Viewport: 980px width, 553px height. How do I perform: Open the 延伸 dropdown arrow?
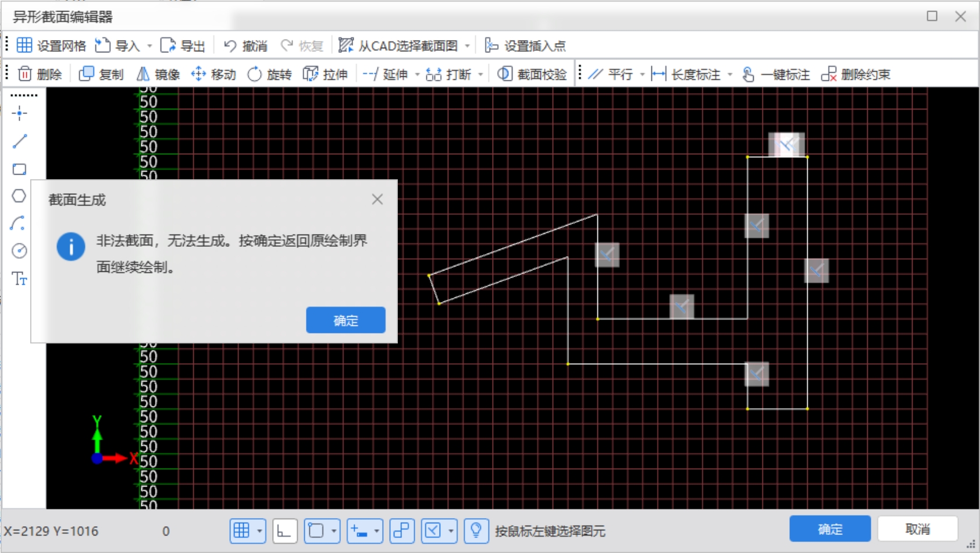417,75
